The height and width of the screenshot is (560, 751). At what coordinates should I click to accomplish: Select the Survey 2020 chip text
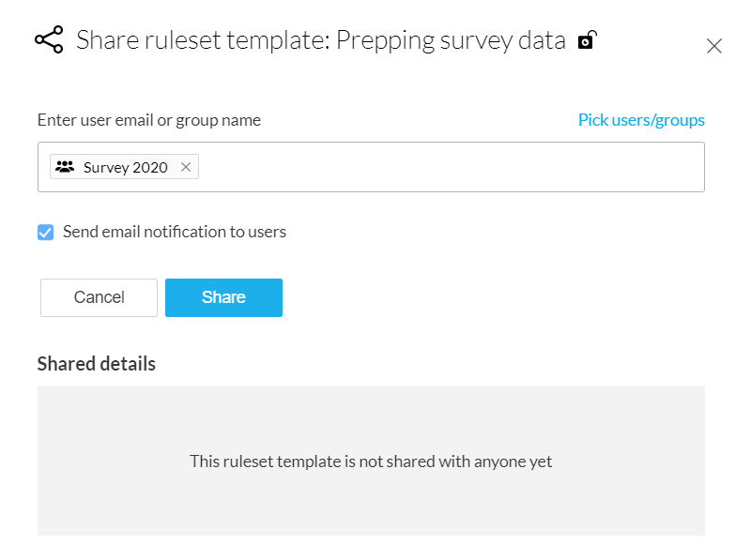pos(125,167)
